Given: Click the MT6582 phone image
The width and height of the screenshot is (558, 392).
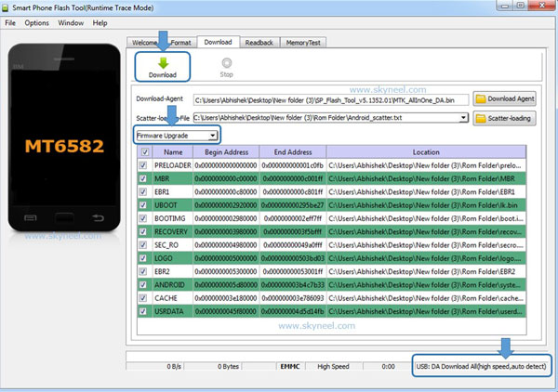Looking at the screenshot, I should (64, 137).
